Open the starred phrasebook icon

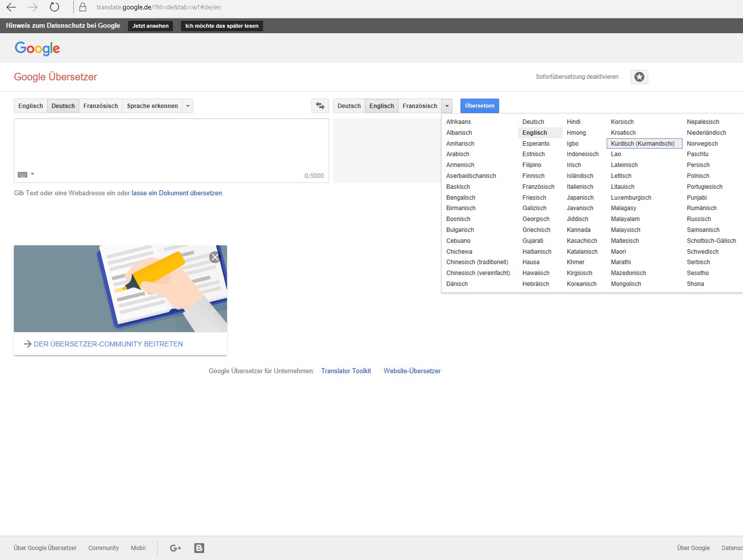639,77
